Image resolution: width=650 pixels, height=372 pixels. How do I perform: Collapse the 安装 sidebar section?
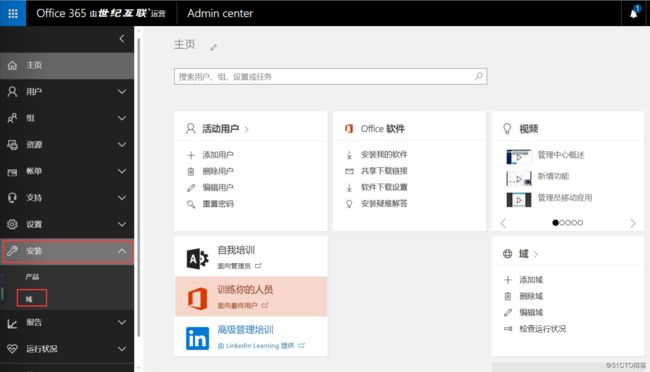pyautogui.click(x=68, y=251)
